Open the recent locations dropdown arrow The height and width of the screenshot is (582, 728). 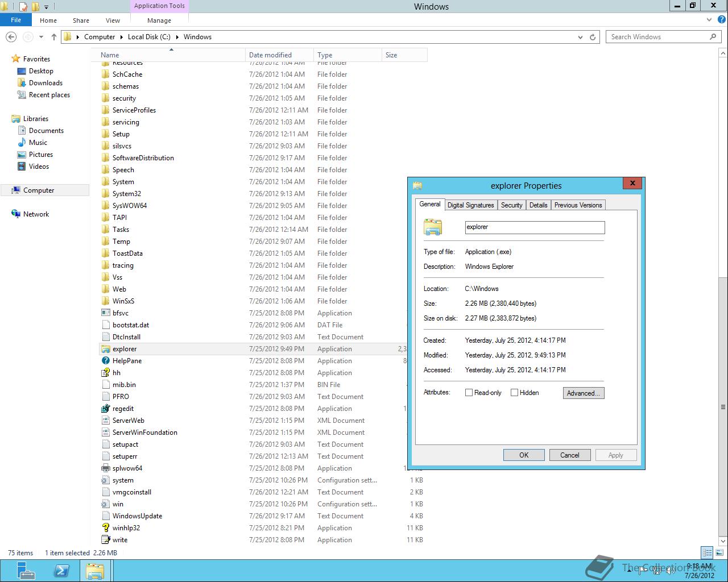point(41,37)
